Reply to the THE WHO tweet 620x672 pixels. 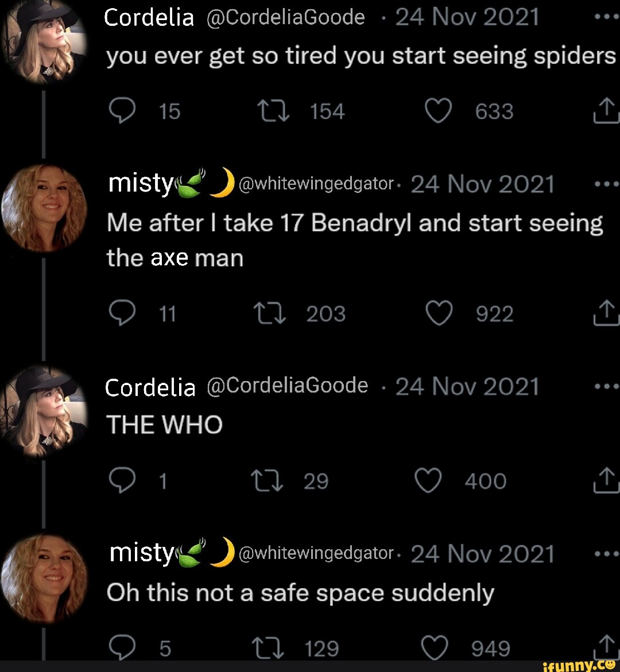(x=119, y=481)
